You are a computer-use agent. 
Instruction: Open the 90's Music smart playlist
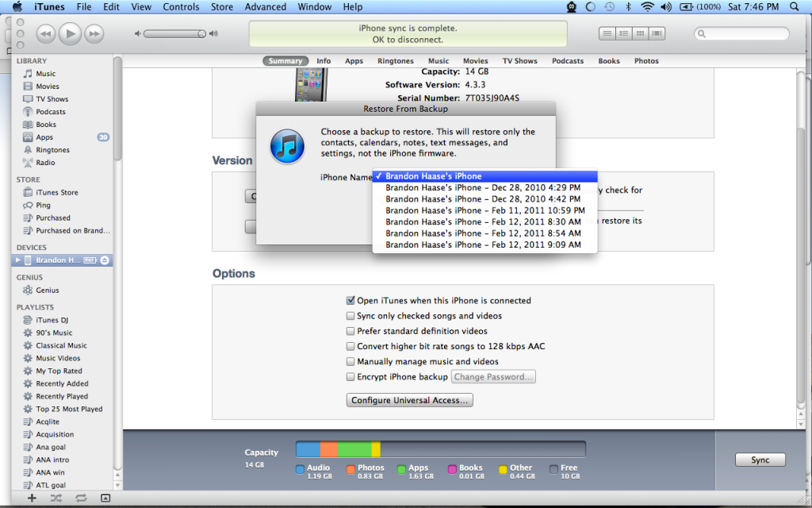tap(54, 333)
